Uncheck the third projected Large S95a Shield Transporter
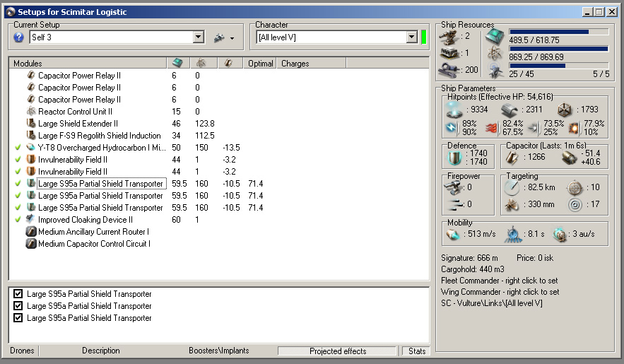Screen dimensions: 624x364 coord(18,318)
